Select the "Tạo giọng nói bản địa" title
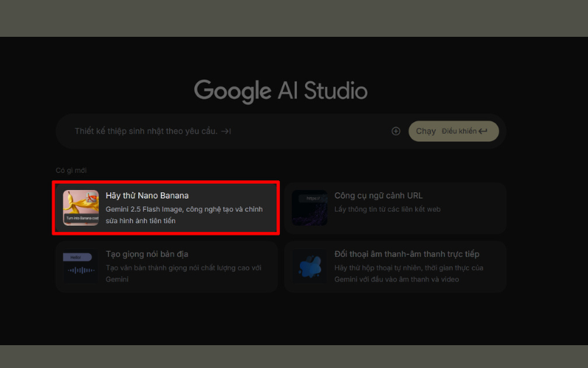588x368 pixels. [x=147, y=254]
